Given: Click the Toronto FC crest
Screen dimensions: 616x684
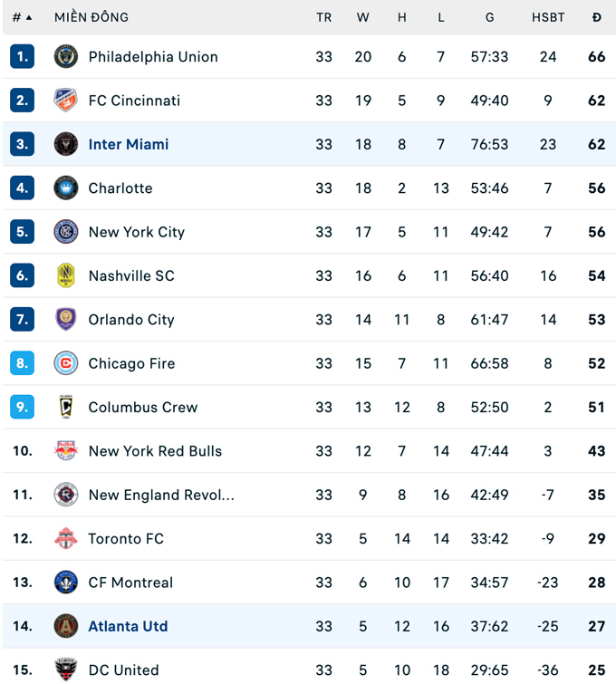Looking at the screenshot, I should (66, 538).
